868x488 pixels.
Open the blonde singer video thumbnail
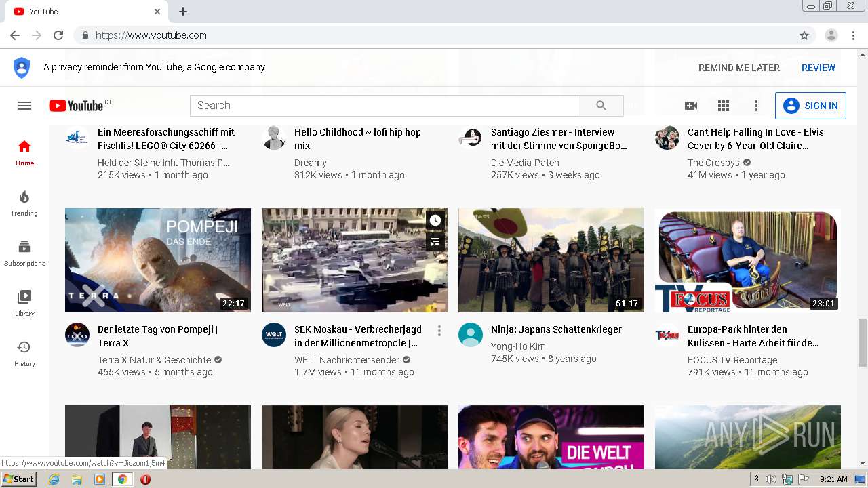[x=355, y=437]
